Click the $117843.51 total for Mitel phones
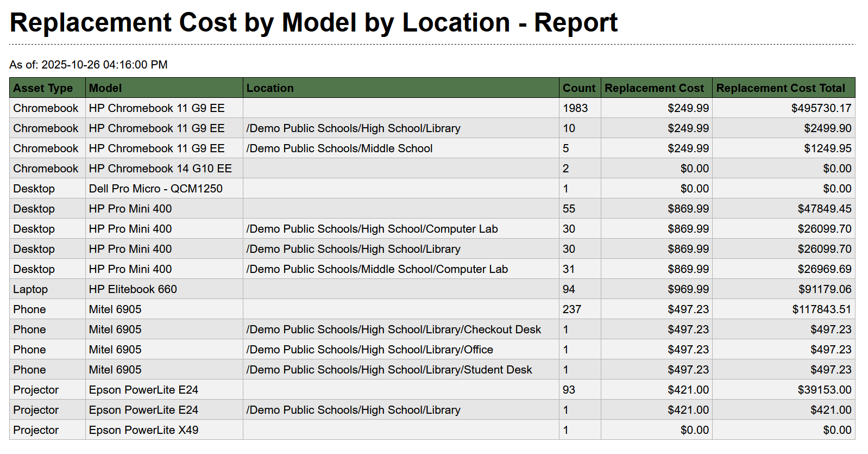This screenshot has height=454, width=868. 821,309
